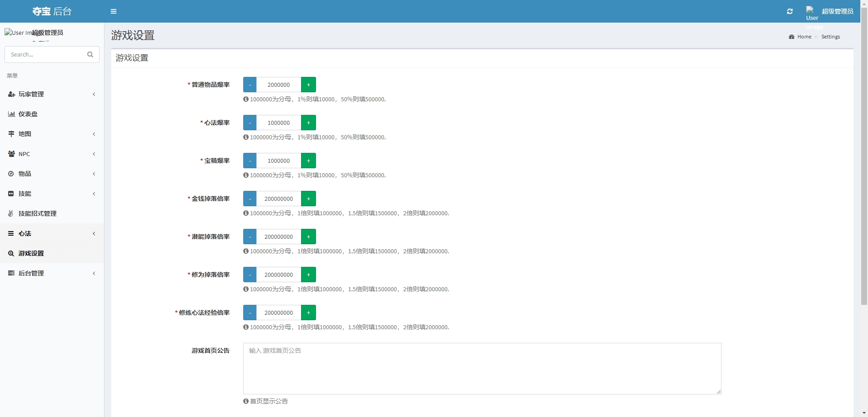Click the 后台管理 tasks icon
Image resolution: width=868 pixels, height=417 pixels.
[x=11, y=273]
